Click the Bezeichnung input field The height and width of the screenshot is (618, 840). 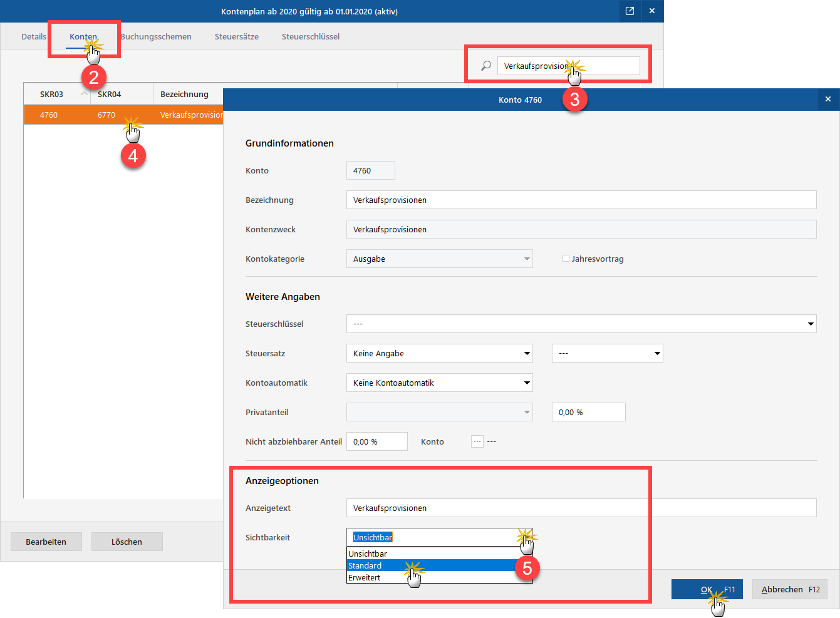tap(581, 200)
